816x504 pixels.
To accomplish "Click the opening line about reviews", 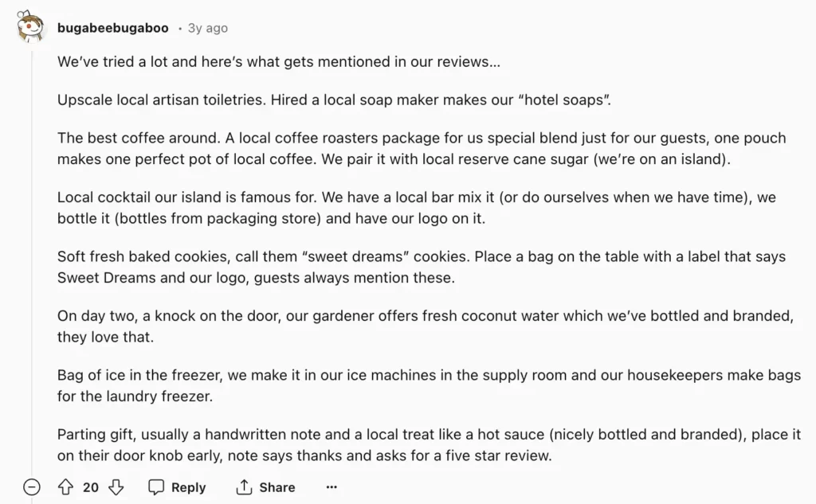I will click(x=279, y=61).
